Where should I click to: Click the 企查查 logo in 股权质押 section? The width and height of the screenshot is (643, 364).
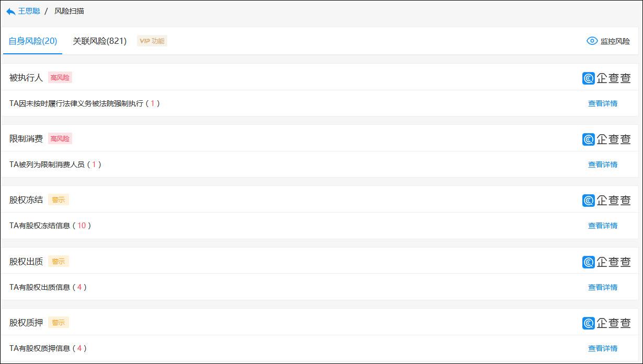(x=606, y=323)
